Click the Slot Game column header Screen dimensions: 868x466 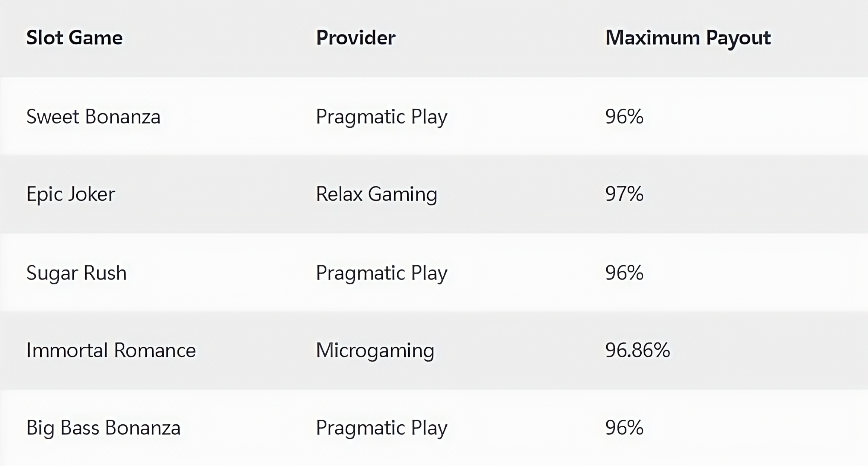pyautogui.click(x=74, y=38)
